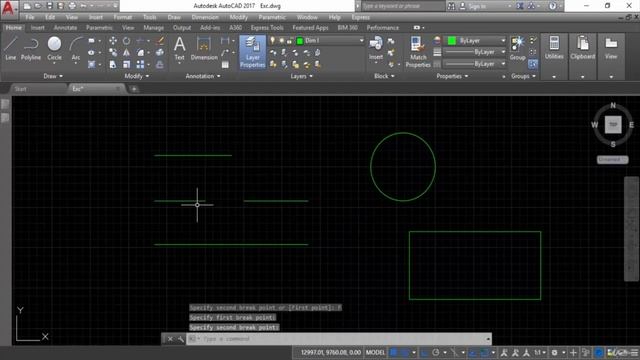
Task: Toggle current layer on/off lightbulb
Action: pyautogui.click(x=273, y=40)
